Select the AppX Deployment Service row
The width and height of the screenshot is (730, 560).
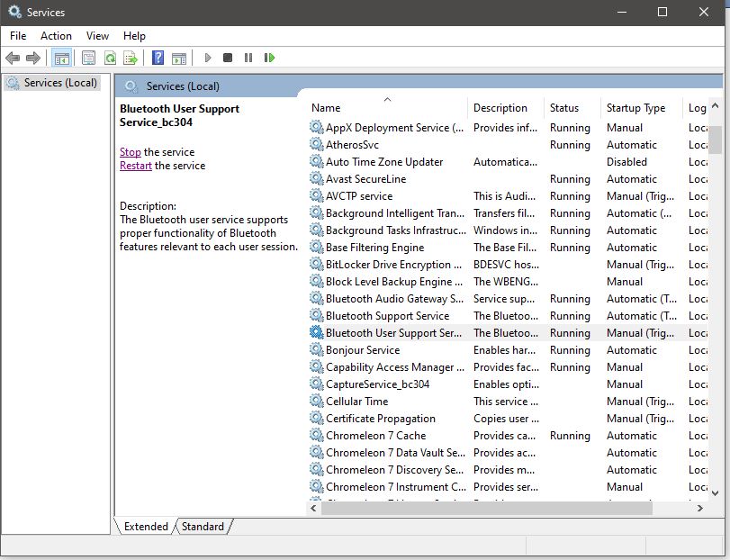tap(508, 128)
